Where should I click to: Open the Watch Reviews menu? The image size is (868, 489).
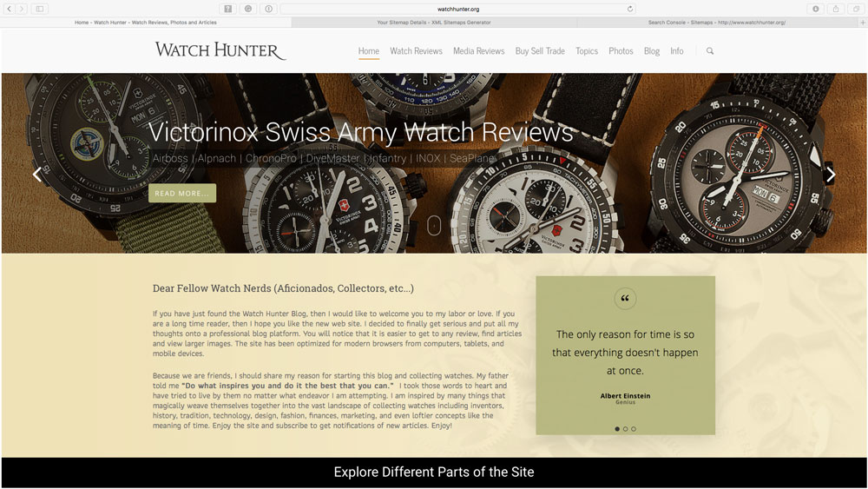[417, 51]
